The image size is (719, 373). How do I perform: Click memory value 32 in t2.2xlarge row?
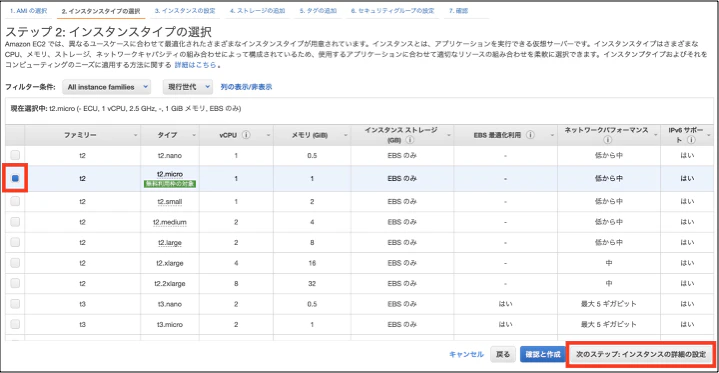(x=312, y=284)
